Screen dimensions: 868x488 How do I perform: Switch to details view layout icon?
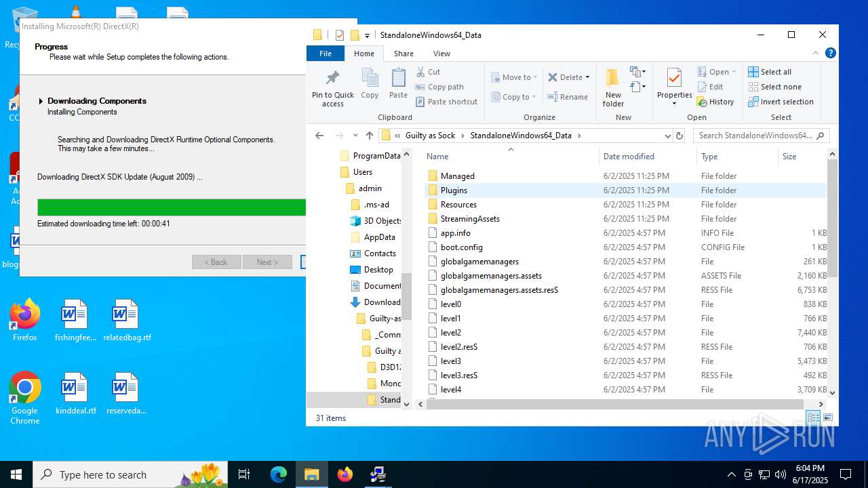point(813,418)
